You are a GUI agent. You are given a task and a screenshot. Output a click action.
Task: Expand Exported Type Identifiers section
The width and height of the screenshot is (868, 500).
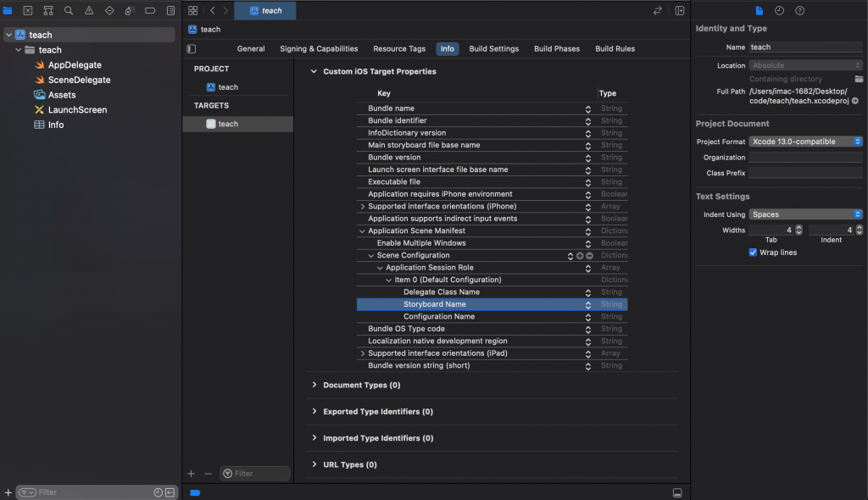(314, 411)
